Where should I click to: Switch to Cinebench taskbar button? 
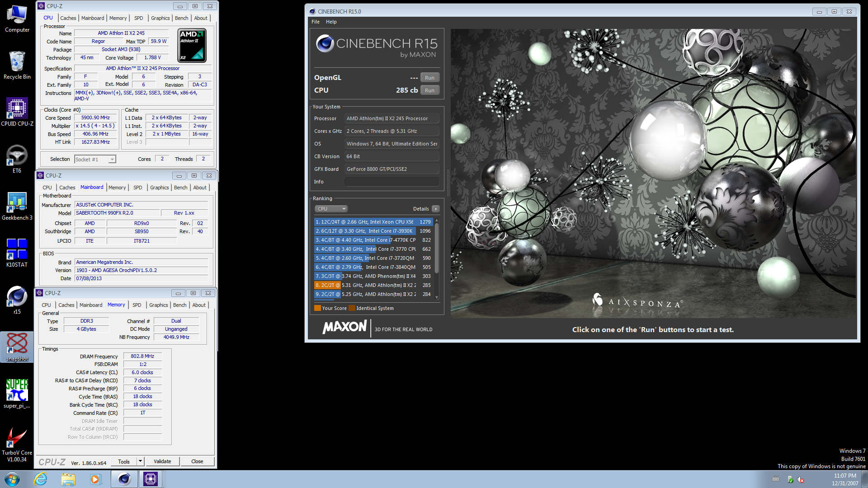tap(124, 479)
